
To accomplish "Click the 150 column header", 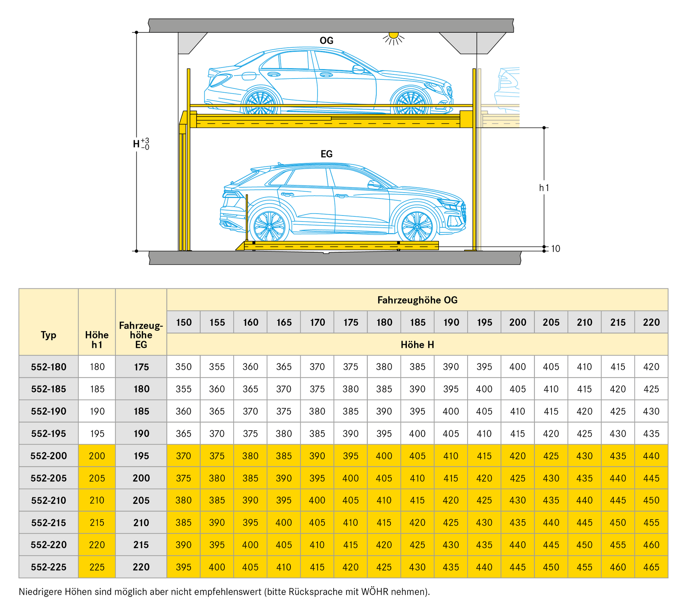I will (x=184, y=322).
